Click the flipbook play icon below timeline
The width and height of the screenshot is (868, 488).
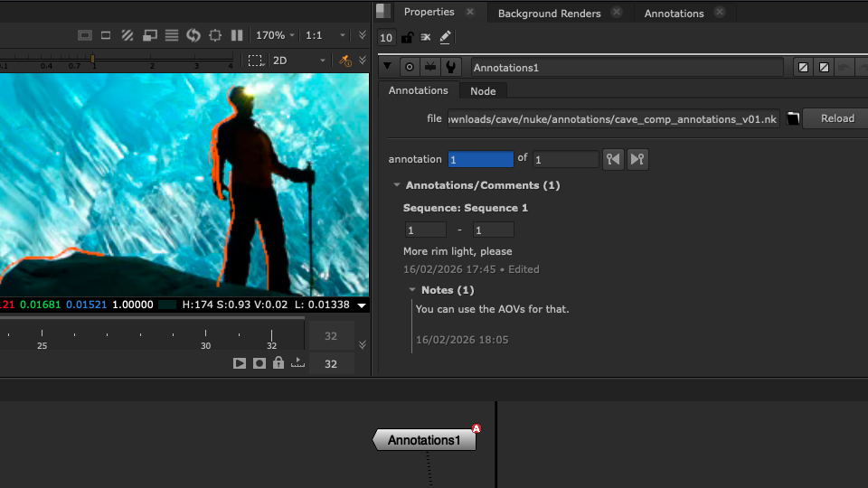click(240, 363)
